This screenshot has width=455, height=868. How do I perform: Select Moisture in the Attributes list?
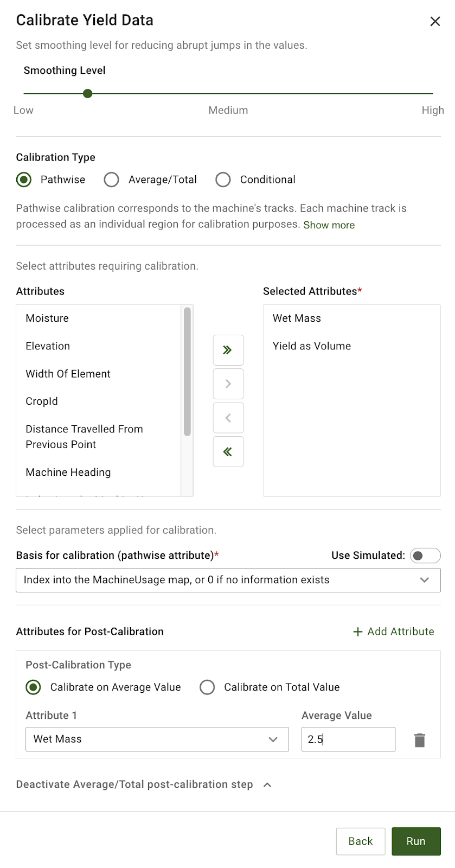[47, 318]
